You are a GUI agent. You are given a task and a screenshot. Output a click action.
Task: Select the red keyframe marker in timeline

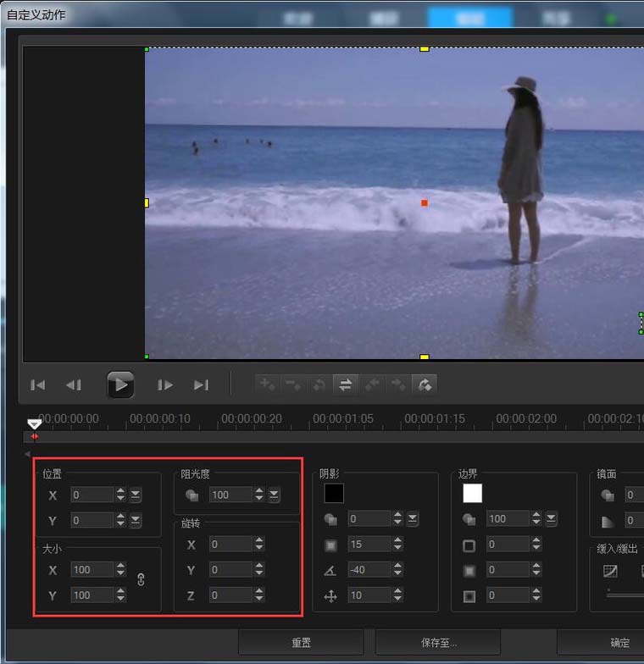(34, 436)
